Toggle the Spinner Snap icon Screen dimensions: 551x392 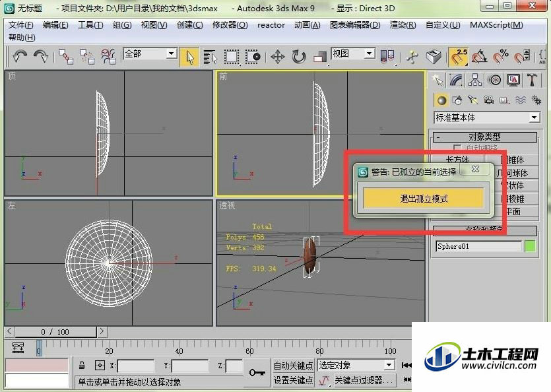(x=522, y=56)
